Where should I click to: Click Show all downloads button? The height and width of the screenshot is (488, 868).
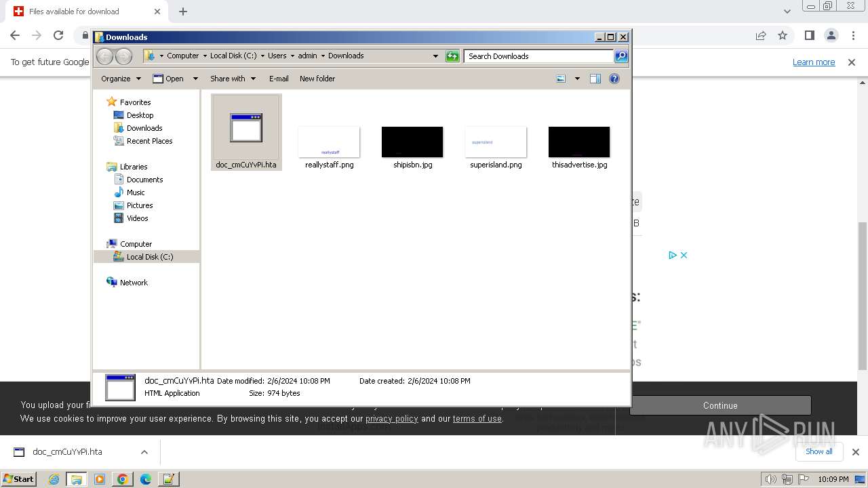tap(818, 451)
